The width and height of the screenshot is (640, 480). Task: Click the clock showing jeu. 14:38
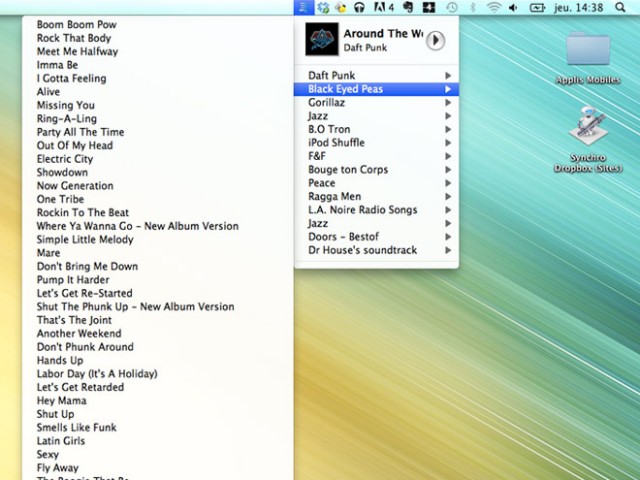click(578, 7)
